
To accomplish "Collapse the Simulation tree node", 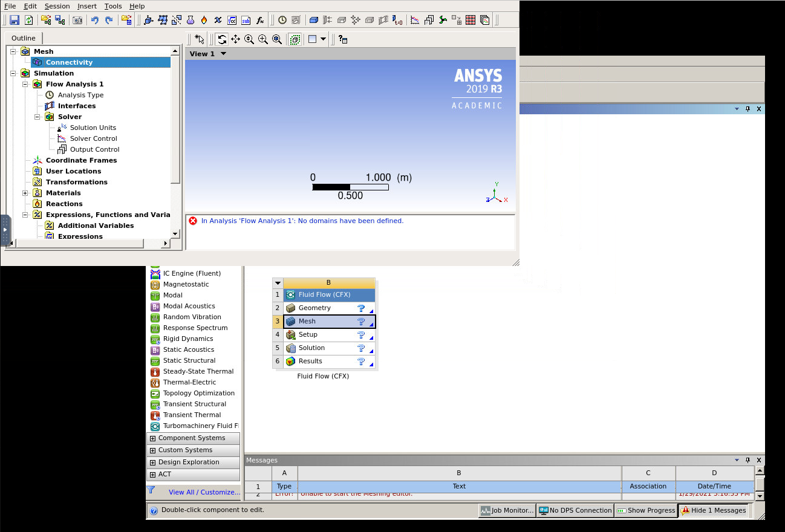I will click(13, 73).
